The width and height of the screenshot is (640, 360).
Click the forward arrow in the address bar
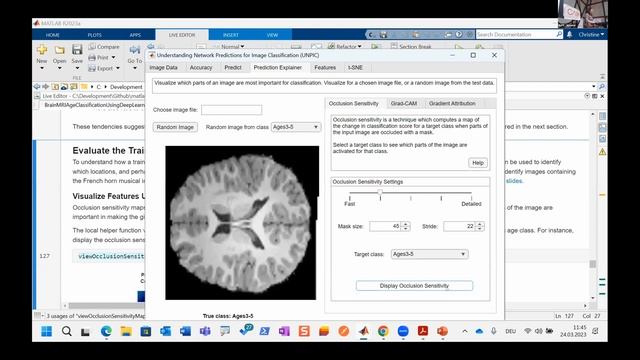tap(46, 87)
